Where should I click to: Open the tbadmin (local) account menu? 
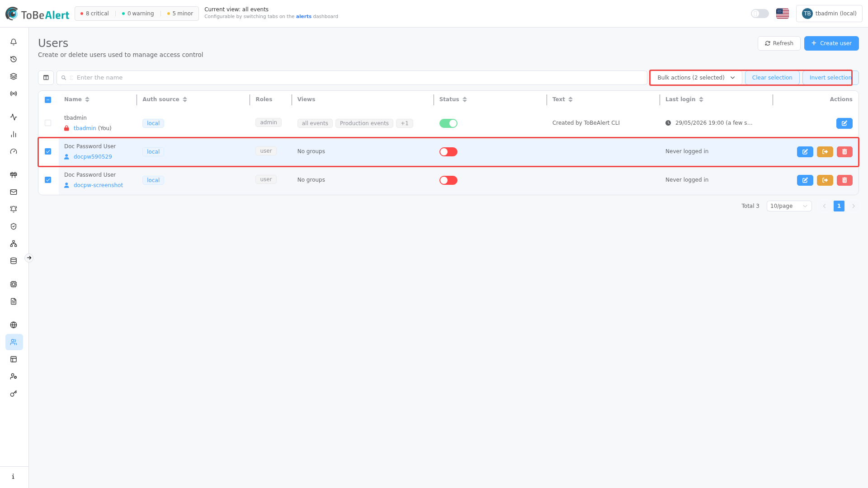coord(829,14)
